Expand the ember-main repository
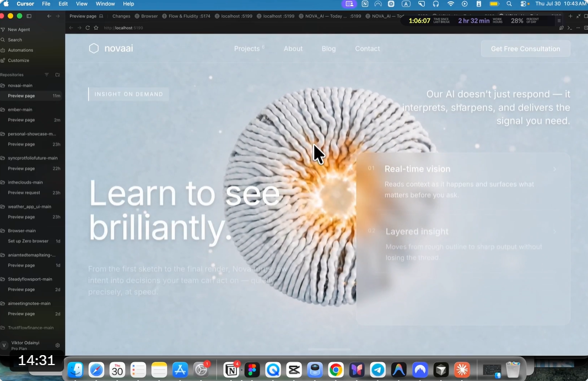Viewport: 588px width, 381px height. 20,110
